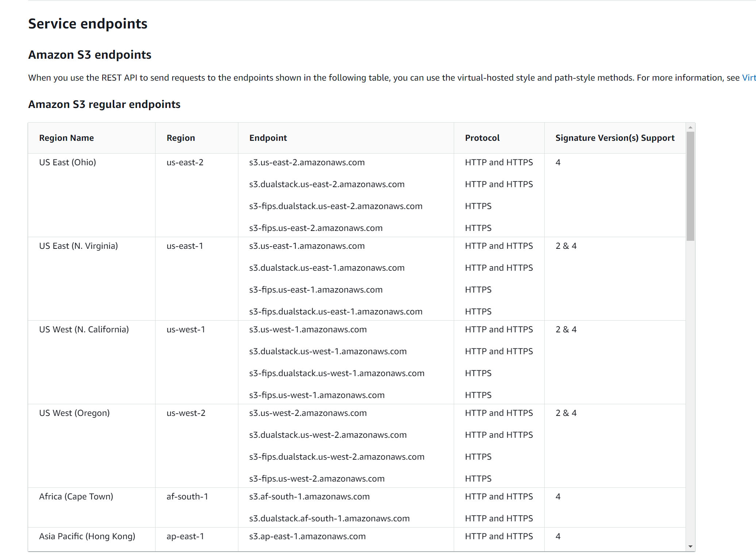Click the us-west-1 region code
Screen dimensions: 756x556
tap(186, 329)
